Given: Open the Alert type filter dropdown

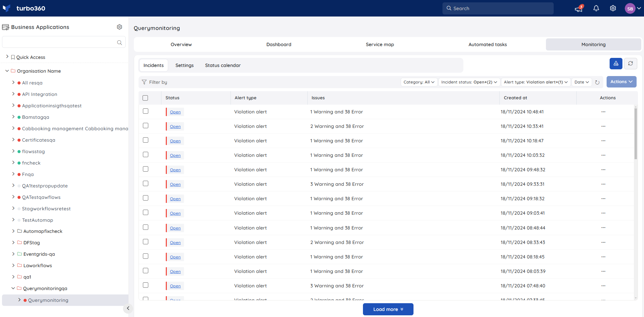Looking at the screenshot, I should point(536,82).
